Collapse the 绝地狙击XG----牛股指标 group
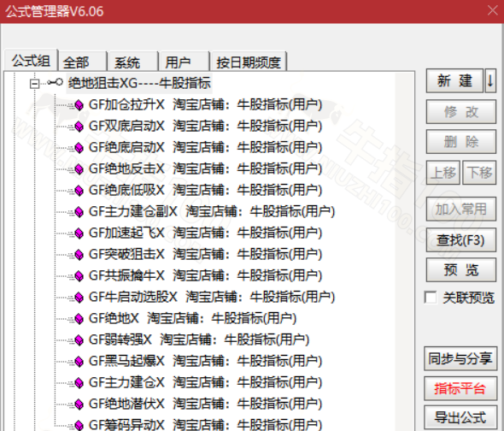504x431 pixels. coord(34,84)
